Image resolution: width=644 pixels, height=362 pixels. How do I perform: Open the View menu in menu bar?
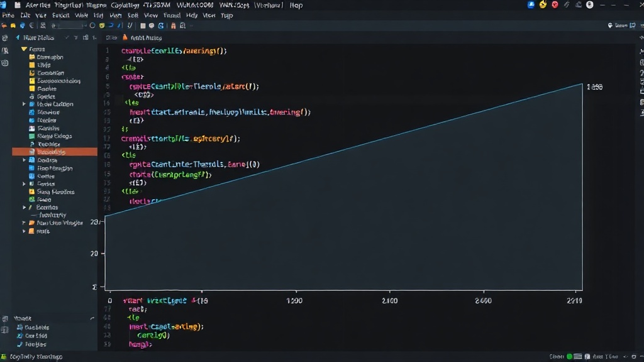151,15
